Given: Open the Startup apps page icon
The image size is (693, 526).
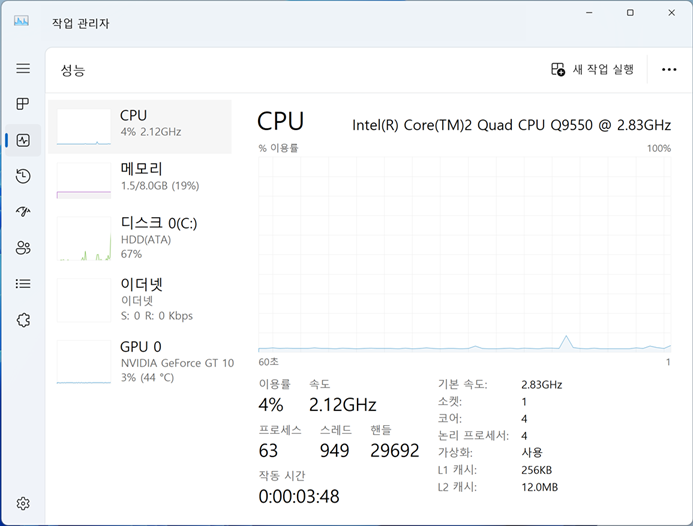Looking at the screenshot, I should [x=23, y=212].
